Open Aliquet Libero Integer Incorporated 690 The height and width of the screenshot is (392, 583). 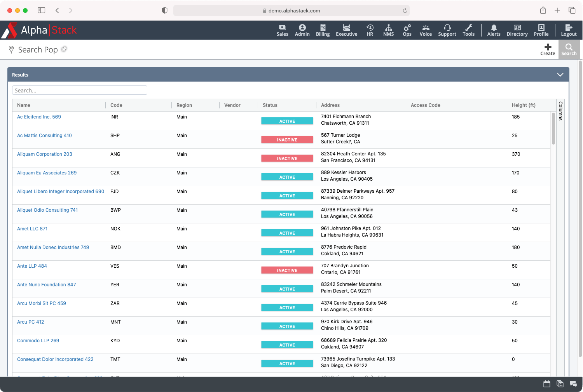(x=61, y=192)
